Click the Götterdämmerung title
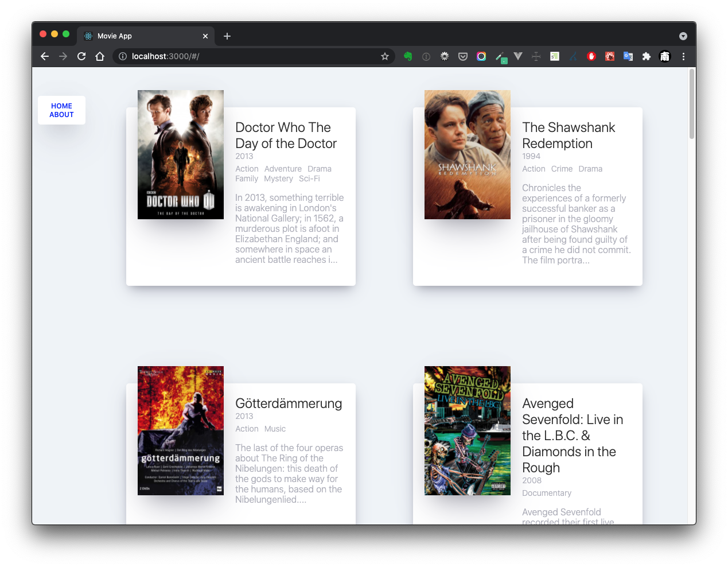This screenshot has height=567, width=728. click(x=289, y=403)
